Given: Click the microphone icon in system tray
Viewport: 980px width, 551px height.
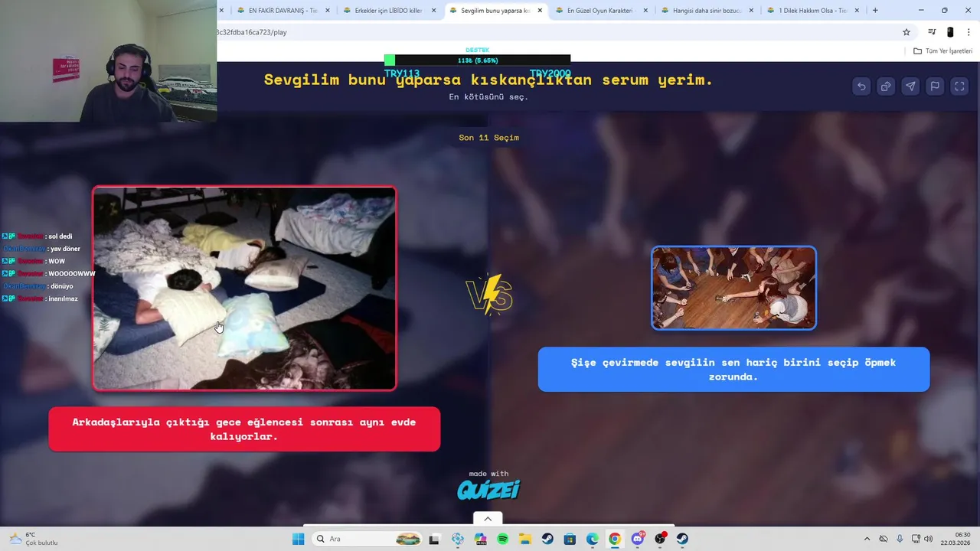Looking at the screenshot, I should (x=900, y=539).
